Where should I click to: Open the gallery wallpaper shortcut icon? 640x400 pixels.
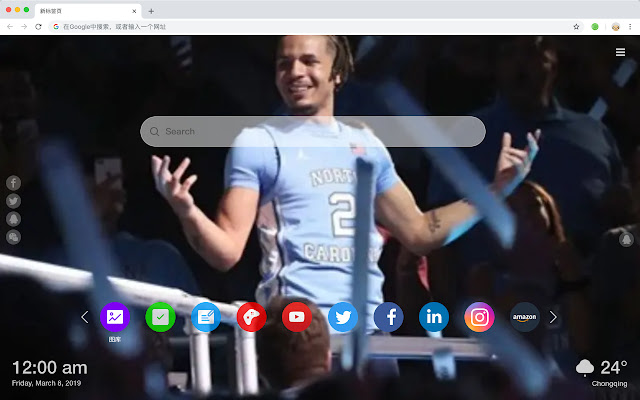(115, 317)
